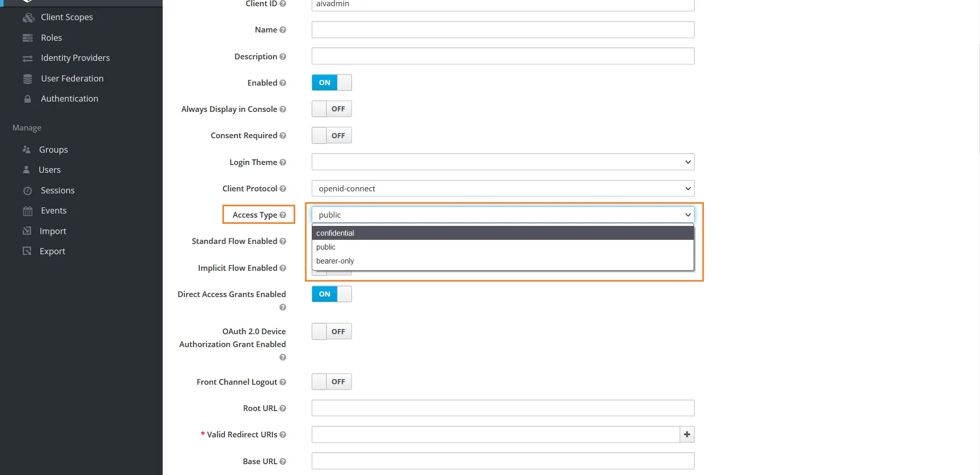The width and height of the screenshot is (980, 475).
Task: Click the Events calendar icon
Action: point(28,211)
